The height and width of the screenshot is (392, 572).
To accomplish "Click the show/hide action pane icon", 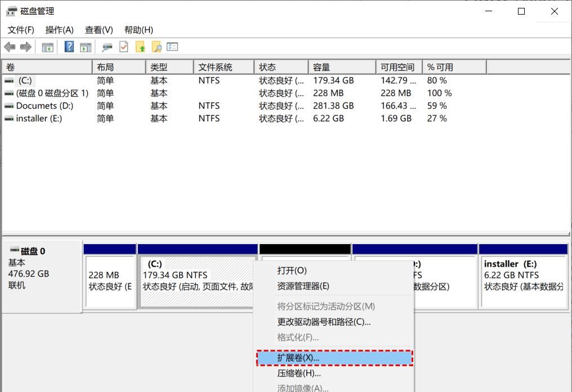I will 86,47.
